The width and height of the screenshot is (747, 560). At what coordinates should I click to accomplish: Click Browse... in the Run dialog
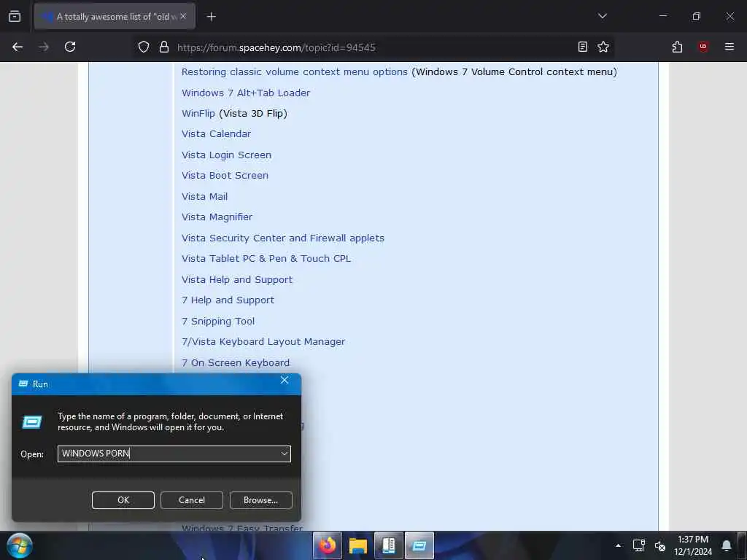click(260, 500)
